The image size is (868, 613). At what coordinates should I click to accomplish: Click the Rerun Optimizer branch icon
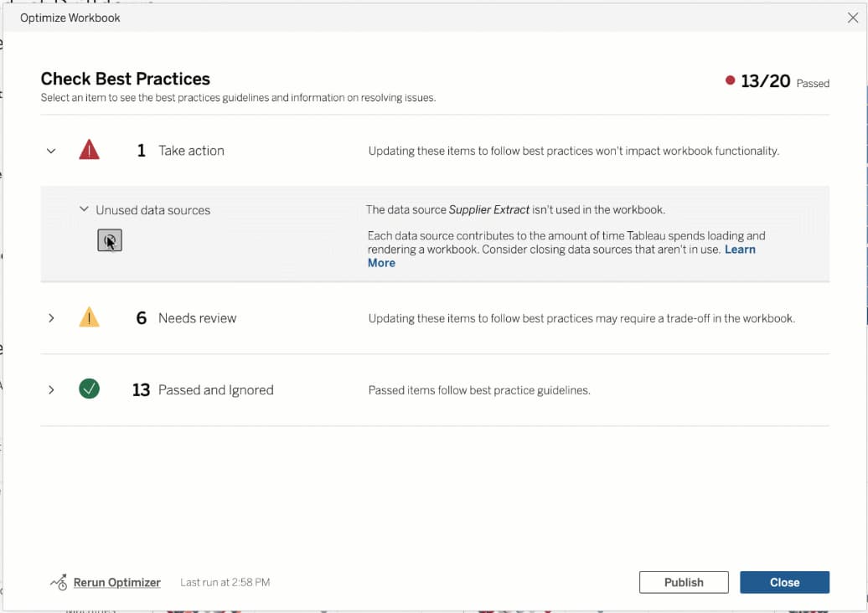[x=58, y=581]
